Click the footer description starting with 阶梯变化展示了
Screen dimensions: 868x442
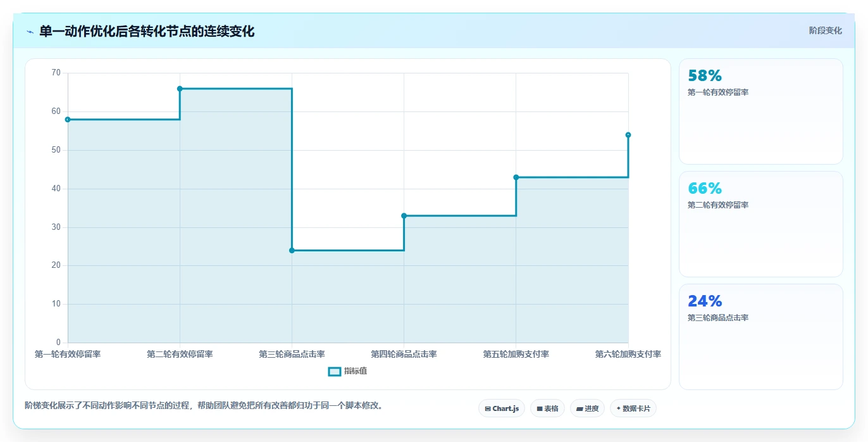tap(204, 405)
